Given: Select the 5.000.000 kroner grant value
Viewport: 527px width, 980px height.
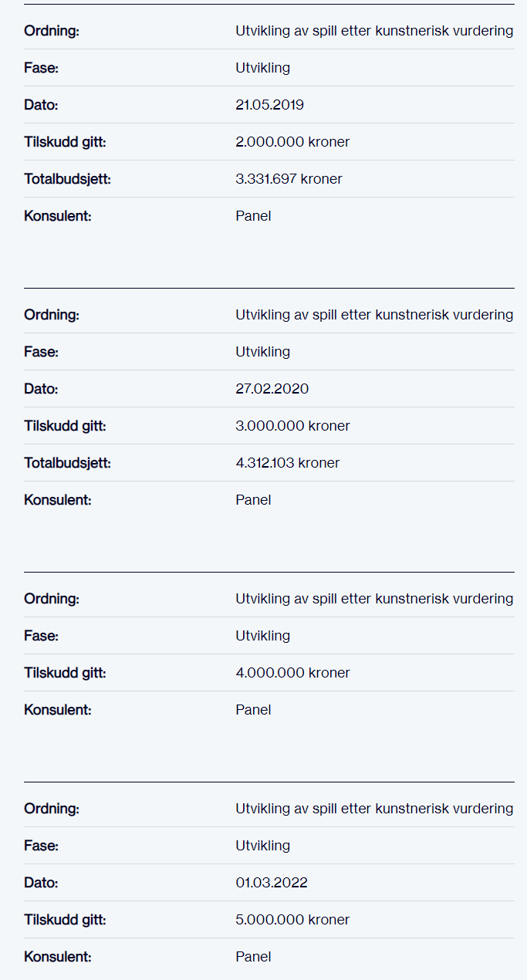Looking at the screenshot, I should tap(292, 920).
